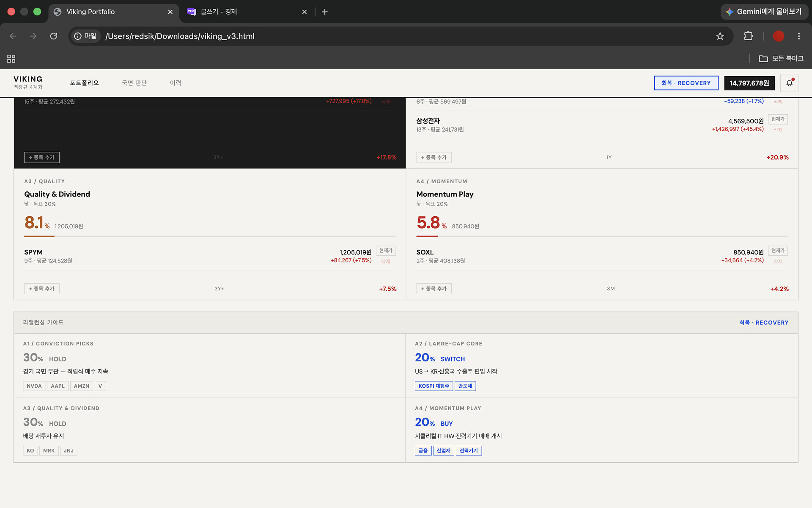
Task: Select the 금융 sector tag
Action: pyautogui.click(x=423, y=451)
